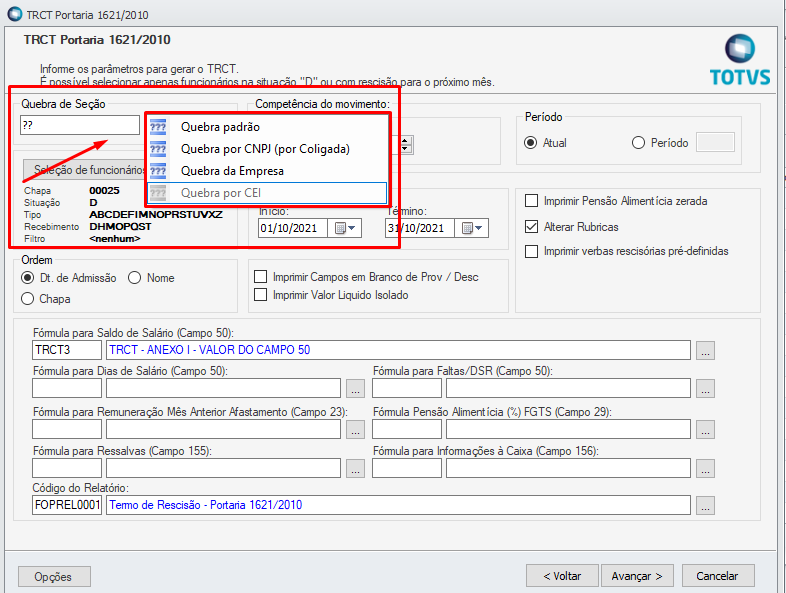Click the TOTVS logo
This screenshot has width=786, height=593.
[740, 60]
